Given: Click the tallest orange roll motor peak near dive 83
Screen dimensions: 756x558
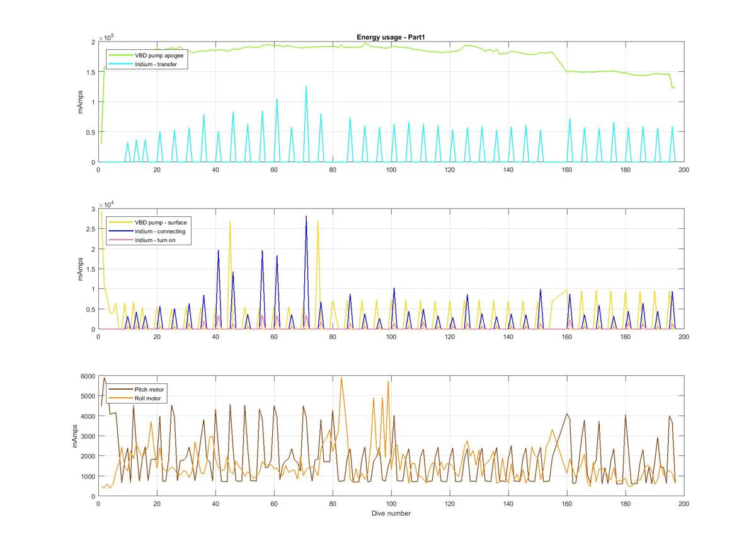Looking at the screenshot, I should (x=341, y=378).
